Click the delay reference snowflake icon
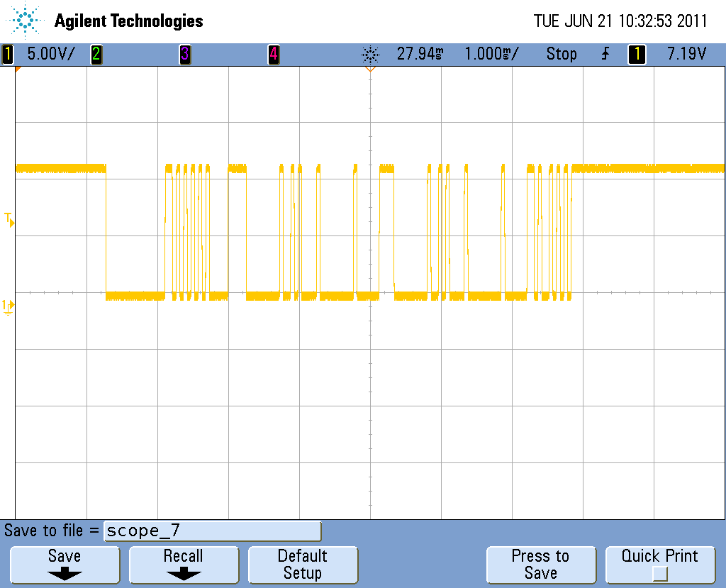726x588 pixels. tap(370, 55)
